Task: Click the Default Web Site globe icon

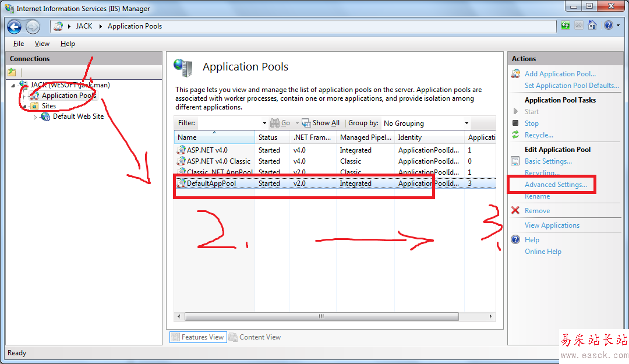Action: point(46,116)
